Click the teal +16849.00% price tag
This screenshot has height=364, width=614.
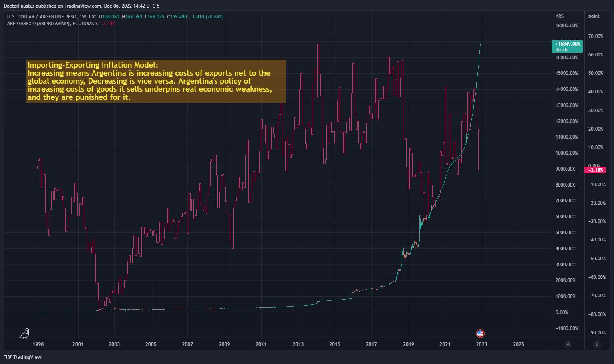coord(568,46)
